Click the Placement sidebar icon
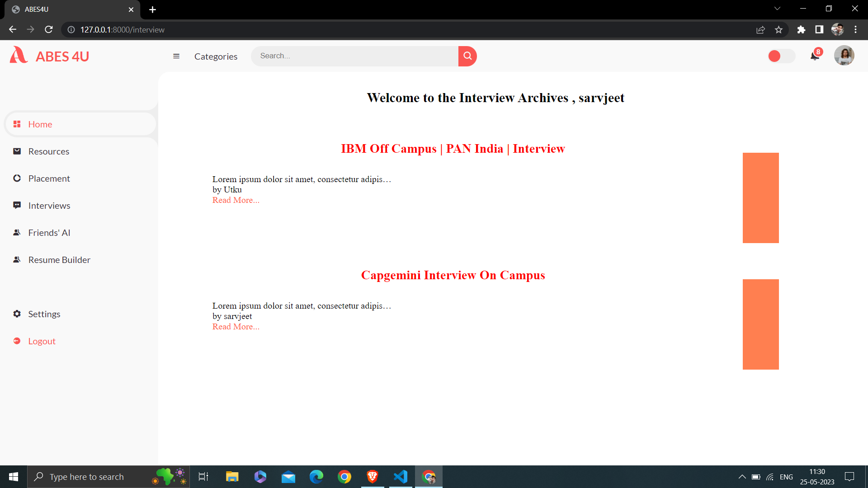 pos(17,178)
